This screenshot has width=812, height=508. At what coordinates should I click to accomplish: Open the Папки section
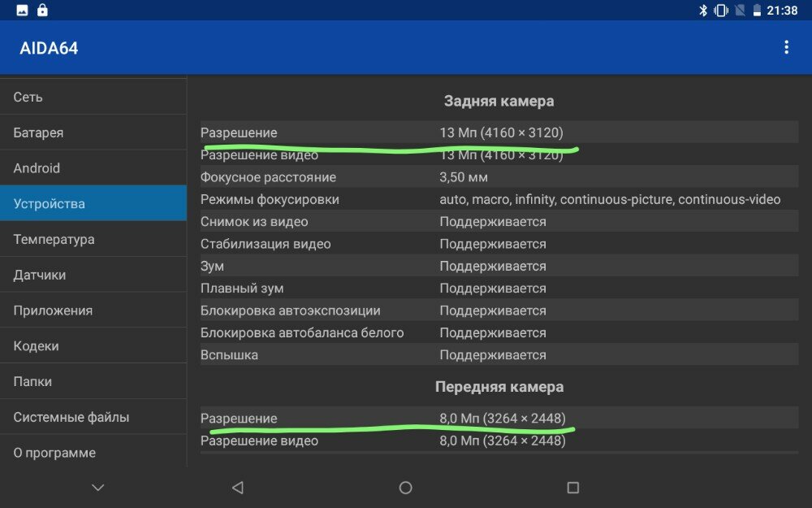click(93, 381)
